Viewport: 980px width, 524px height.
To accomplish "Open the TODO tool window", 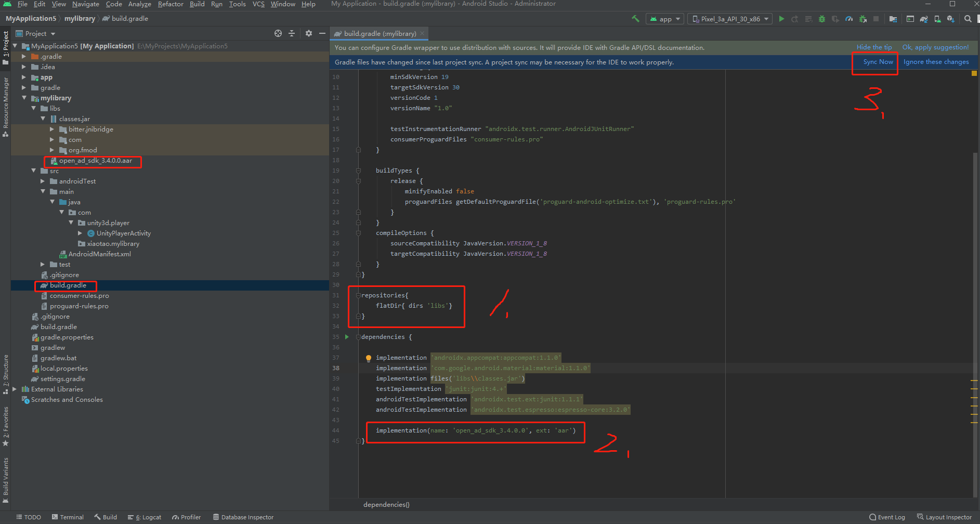I will 28,517.
